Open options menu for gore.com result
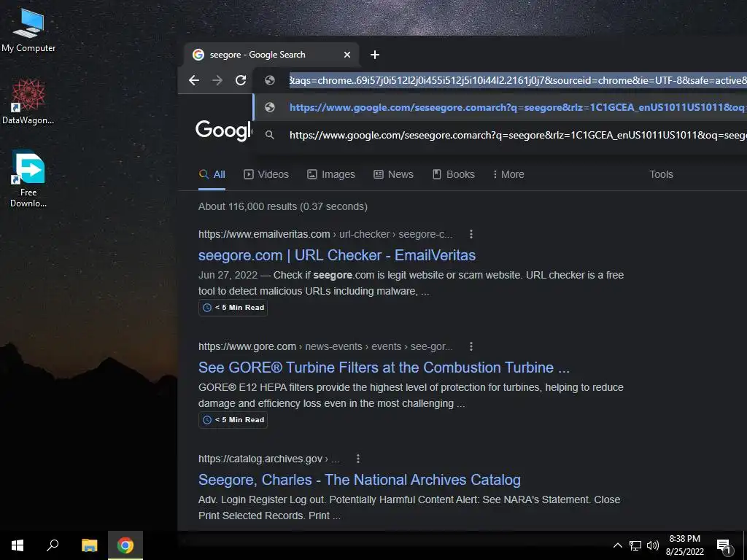 (471, 346)
